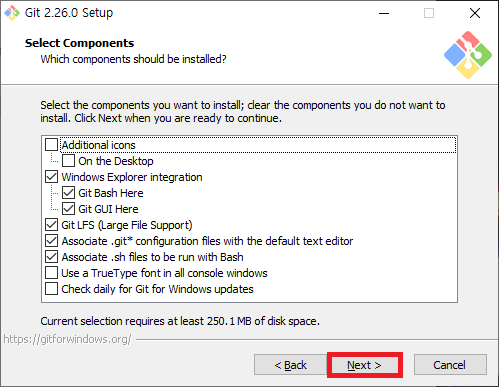499x387 pixels.
Task: Uncheck Associate .git* configuration files option
Action: click(51, 241)
